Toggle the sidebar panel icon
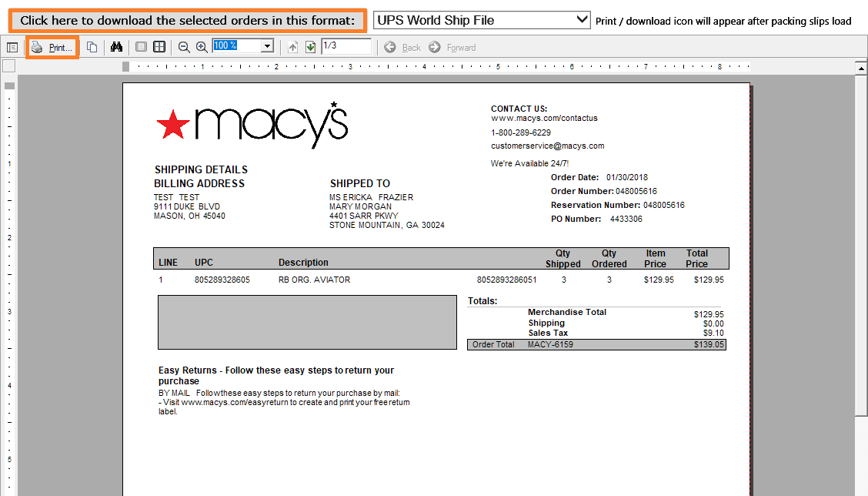This screenshot has width=868, height=496. pyautogui.click(x=12, y=48)
